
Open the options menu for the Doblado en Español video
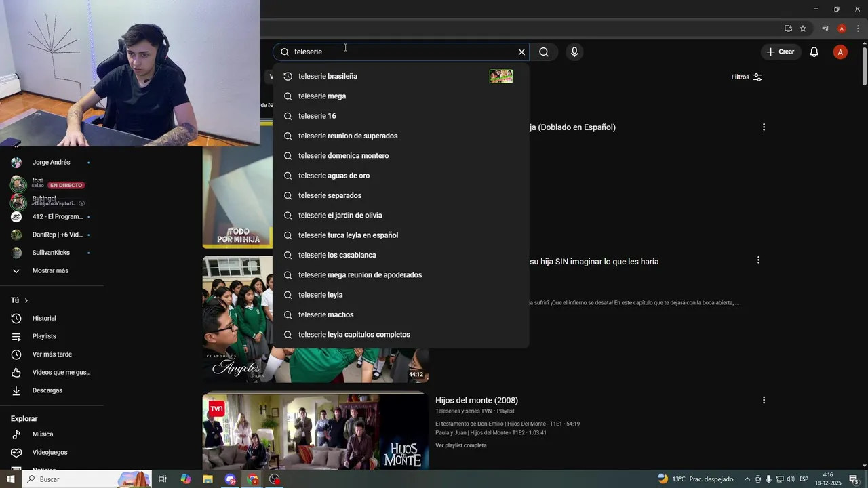pos(764,127)
